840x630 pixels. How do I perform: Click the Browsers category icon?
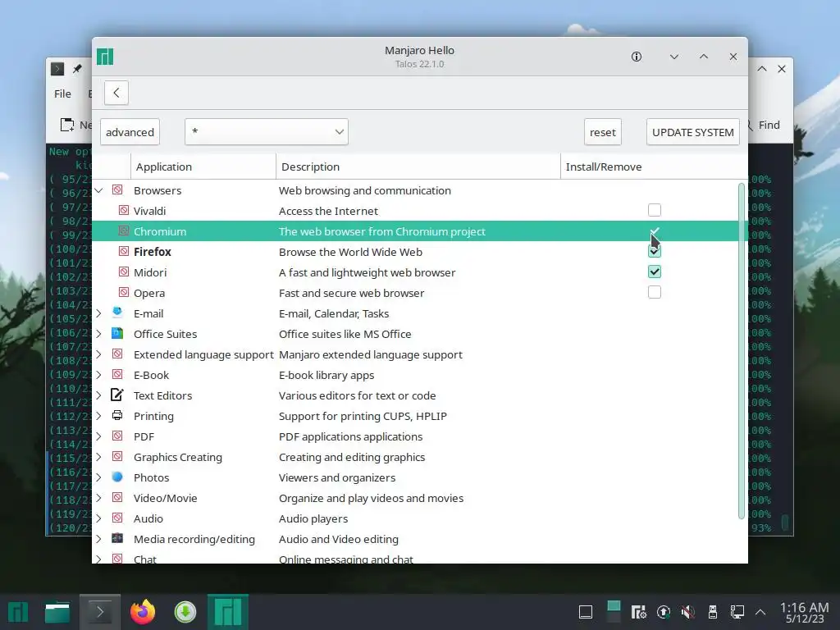[117, 189]
